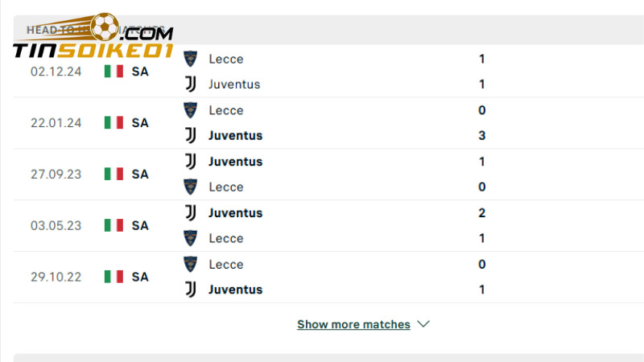
Task: Click Lecce crest in 27.09.23 match
Action: [x=191, y=187]
